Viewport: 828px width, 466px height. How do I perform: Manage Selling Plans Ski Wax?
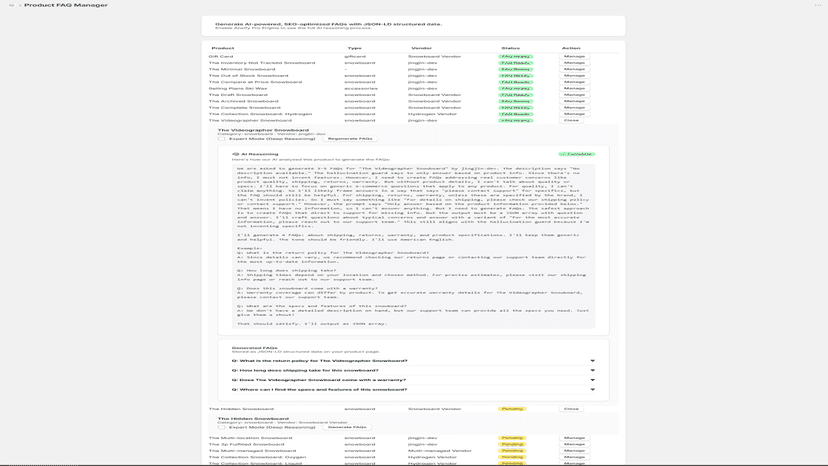(575, 88)
